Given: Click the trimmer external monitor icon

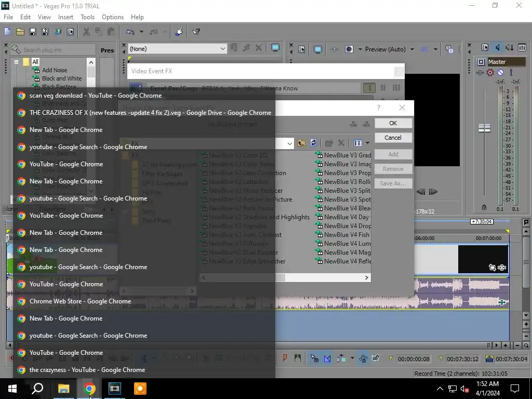Looking at the screenshot, I should pyautogui.click(x=275, y=48).
